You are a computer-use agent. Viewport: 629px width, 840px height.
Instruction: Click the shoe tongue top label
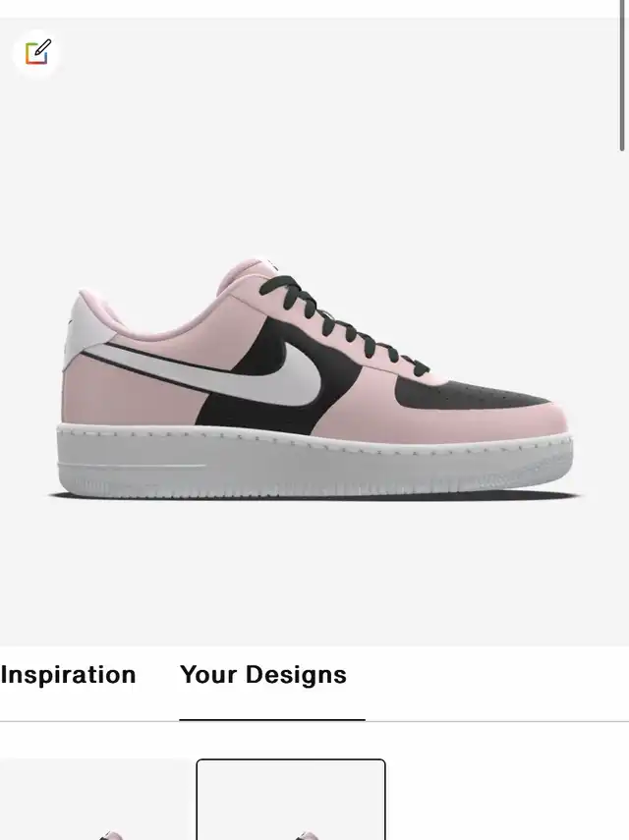point(269,263)
